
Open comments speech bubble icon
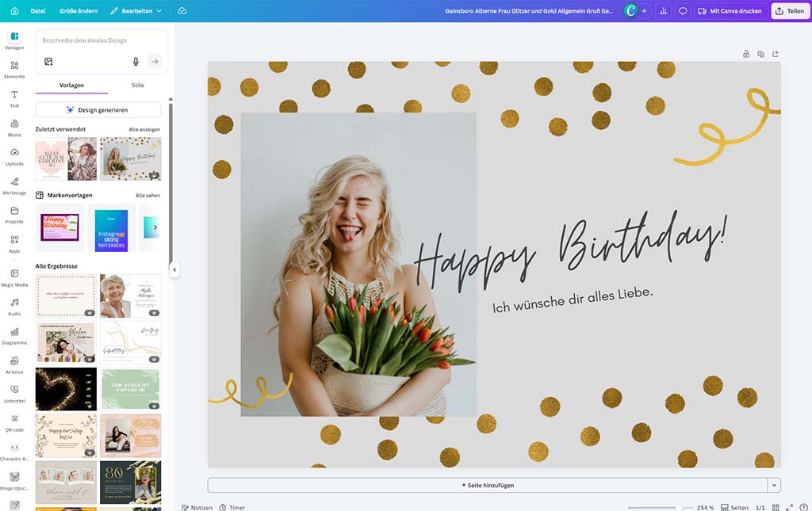click(x=683, y=11)
